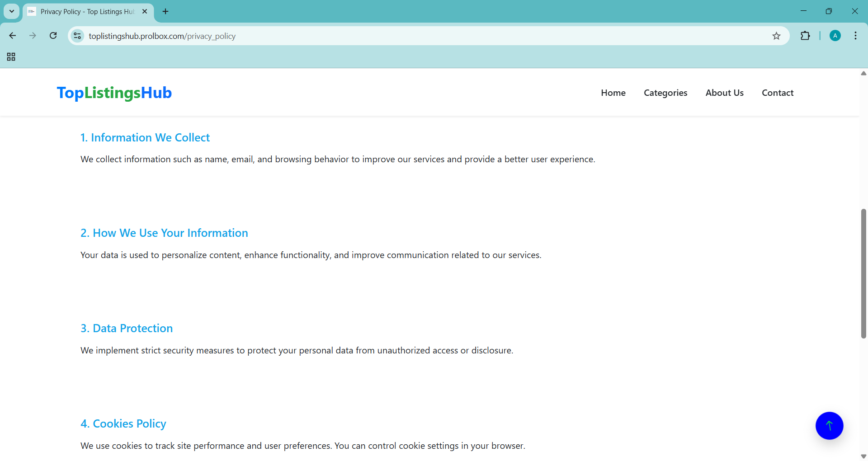Open the Extensions puzzle icon
Image resolution: width=868 pixels, height=461 pixels.
tap(805, 36)
